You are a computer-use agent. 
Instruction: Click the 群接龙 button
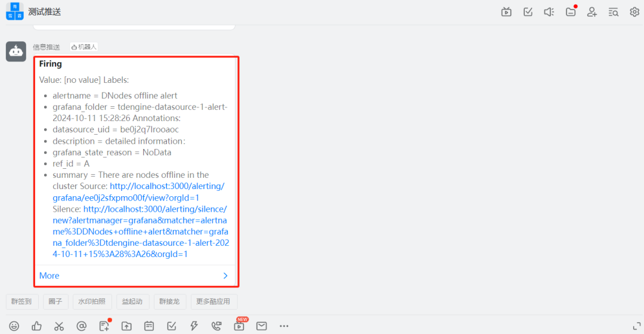[169, 302]
